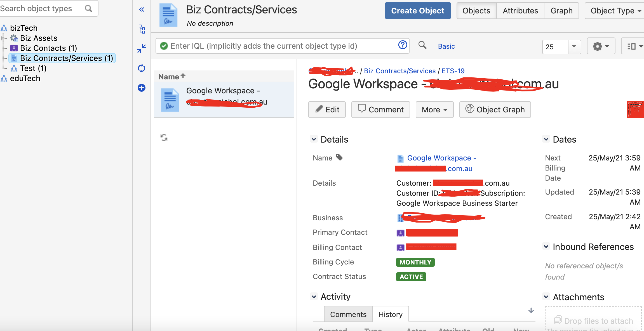Collapse the Inbound References section
This screenshot has height=331, width=644.
tap(546, 247)
